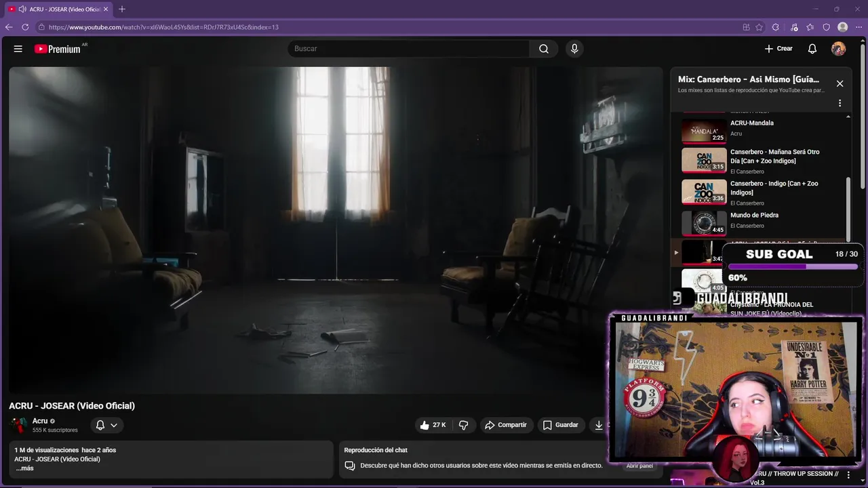Play Canserbero - Indigo playlist item

tap(758, 193)
